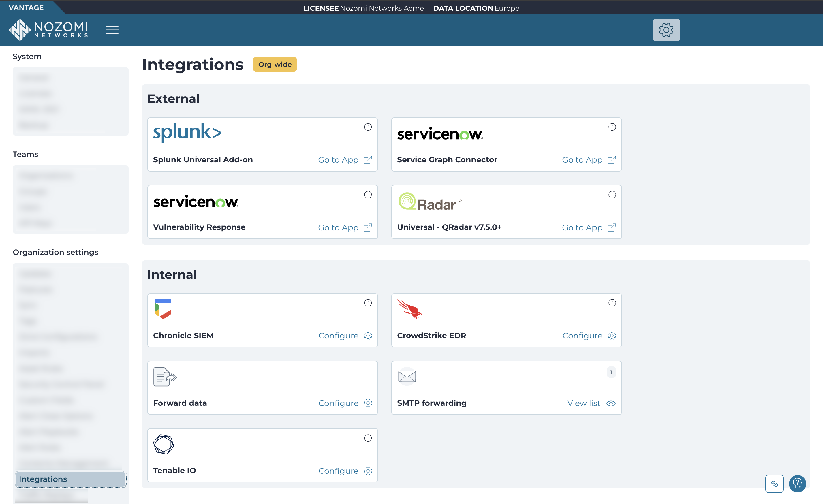Screen dimensions: 823x504
Task: Open the hamburger navigation menu
Action: [x=112, y=30]
